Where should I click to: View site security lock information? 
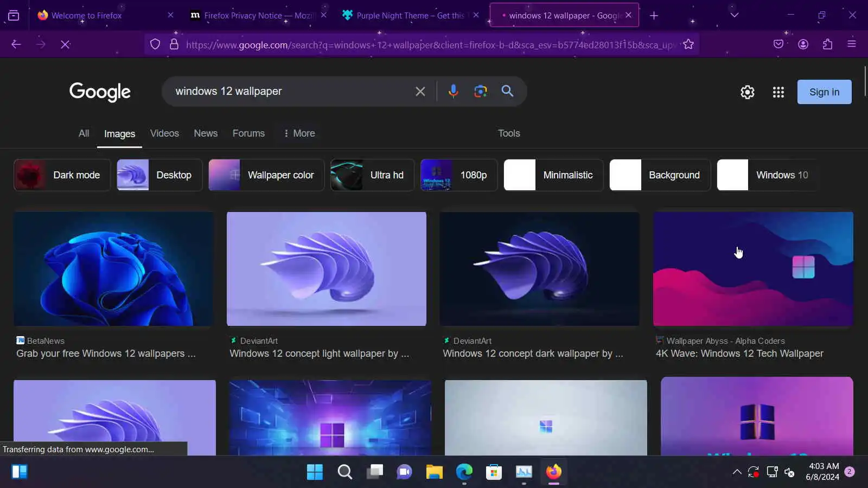(174, 44)
